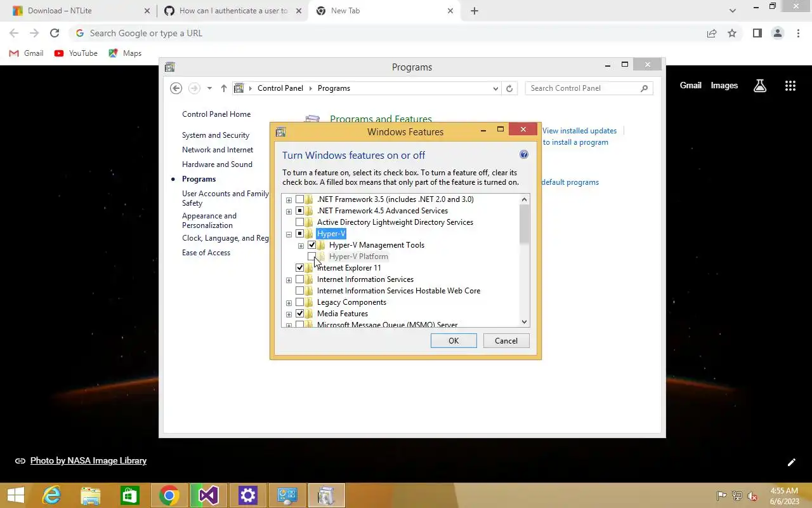The image size is (812, 508).
Task: Cancel the Windows Features dialog
Action: [506, 341]
